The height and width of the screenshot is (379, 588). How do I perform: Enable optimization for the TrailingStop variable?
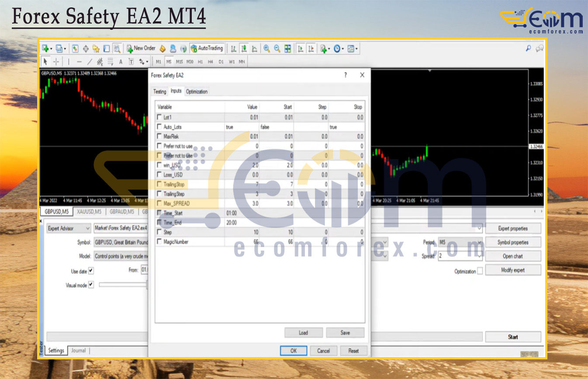[159, 184]
